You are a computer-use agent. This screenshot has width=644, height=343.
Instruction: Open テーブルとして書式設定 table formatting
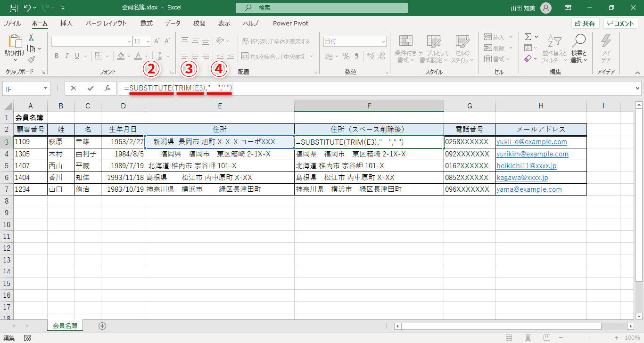click(433, 49)
